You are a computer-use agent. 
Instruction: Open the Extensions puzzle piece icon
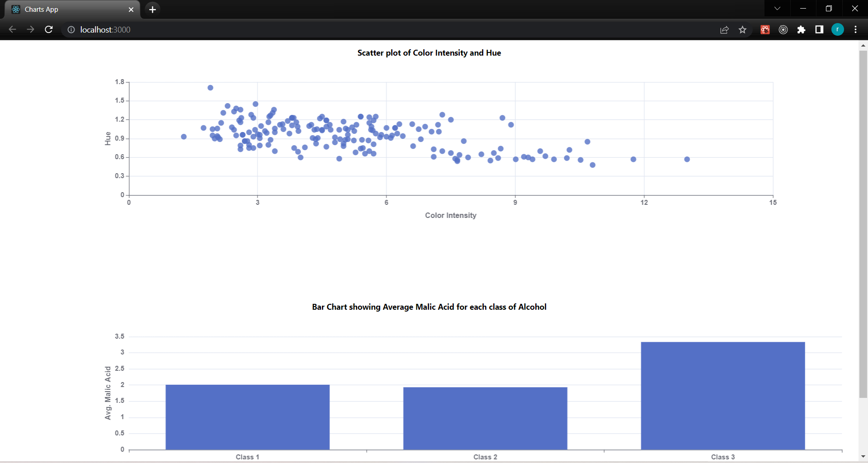tap(802, 29)
